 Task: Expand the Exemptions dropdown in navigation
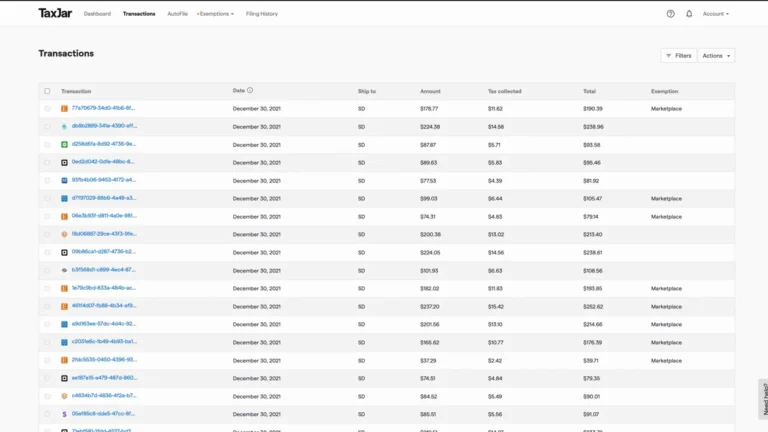(216, 14)
